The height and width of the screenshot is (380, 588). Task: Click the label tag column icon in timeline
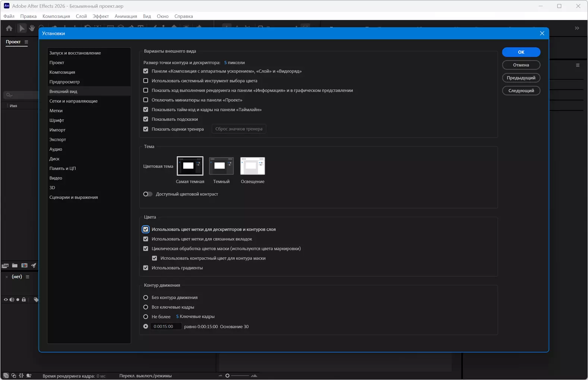36,300
